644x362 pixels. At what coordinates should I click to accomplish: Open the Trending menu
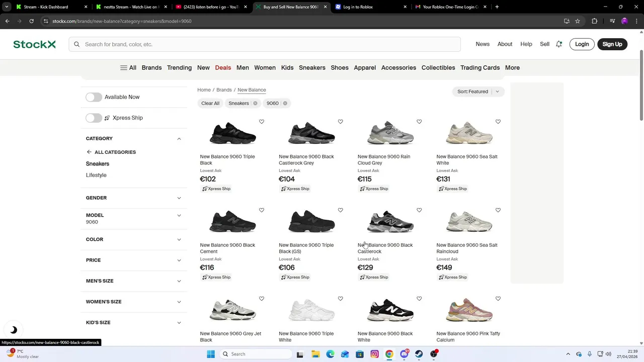point(179,67)
